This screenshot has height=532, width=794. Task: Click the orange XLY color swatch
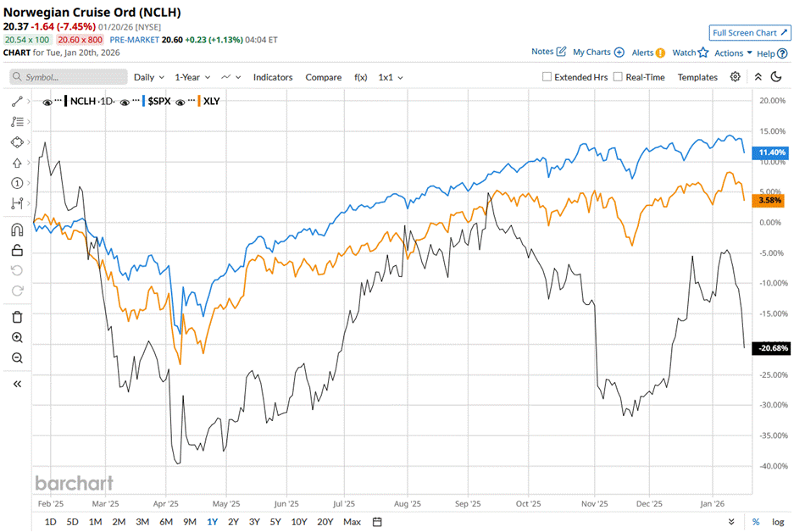click(199, 101)
